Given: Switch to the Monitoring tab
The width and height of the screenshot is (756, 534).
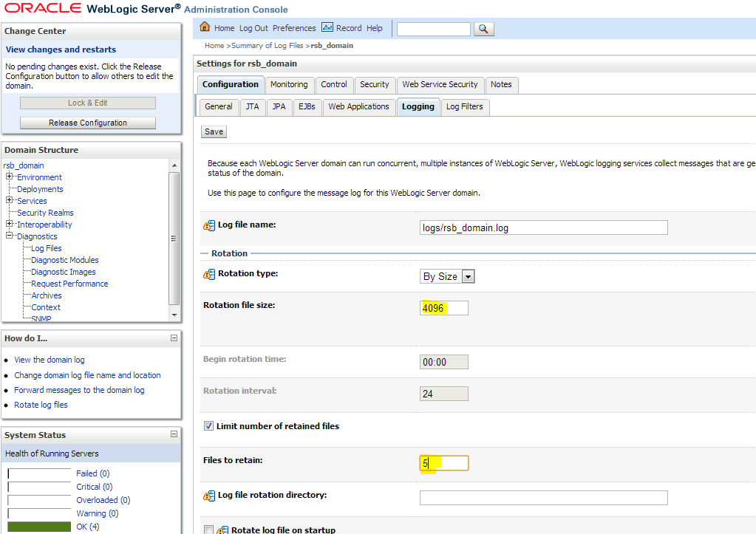Looking at the screenshot, I should (289, 84).
